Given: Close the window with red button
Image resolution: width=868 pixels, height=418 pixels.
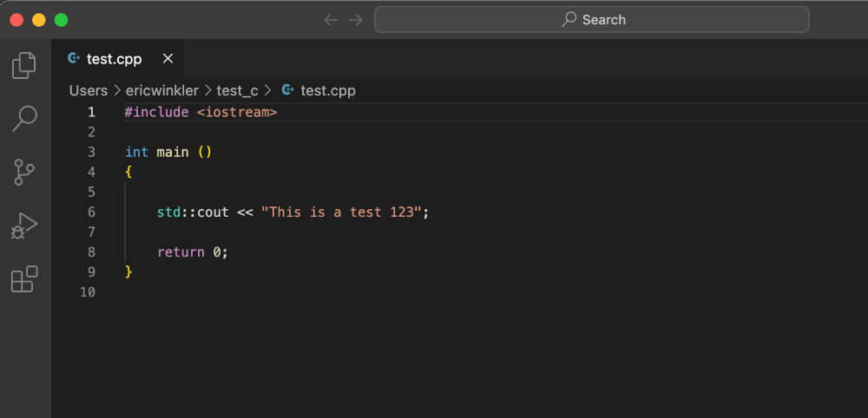Looking at the screenshot, I should [16, 20].
